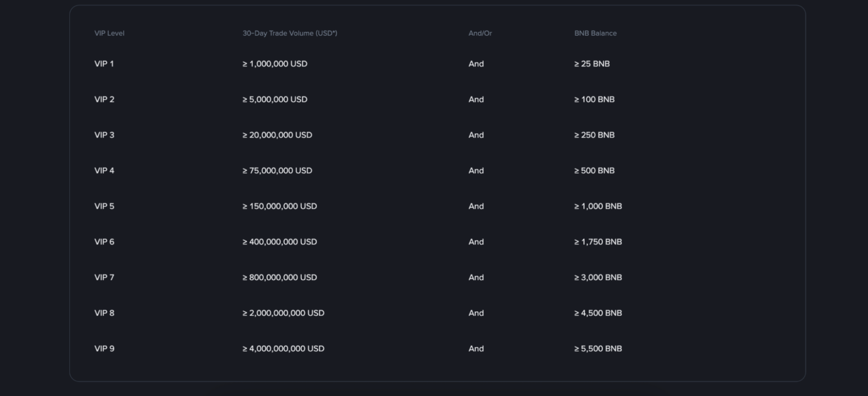This screenshot has height=396, width=868.
Task: Click the ≥ 1,000,000 USD volume cell
Action: coord(275,64)
